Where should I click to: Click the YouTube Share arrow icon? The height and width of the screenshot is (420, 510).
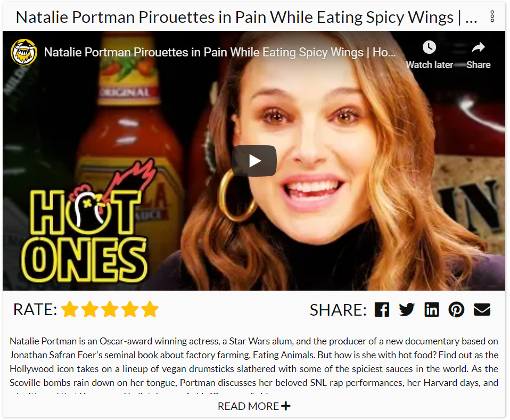478,47
